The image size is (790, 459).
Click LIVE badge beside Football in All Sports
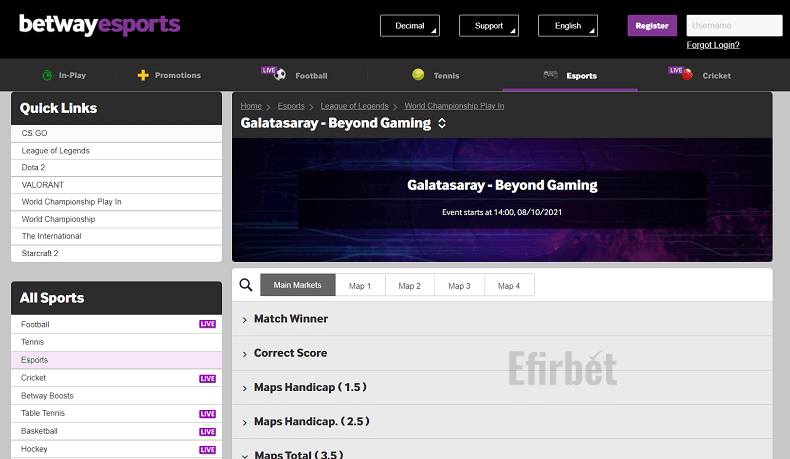click(x=208, y=324)
